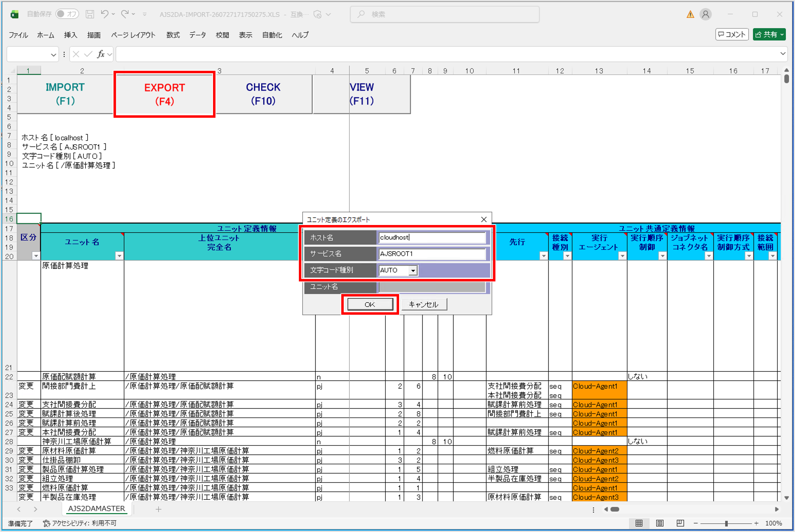The width and height of the screenshot is (795, 532).
Task: Click the Undo arrow icon
Action: 104,14
